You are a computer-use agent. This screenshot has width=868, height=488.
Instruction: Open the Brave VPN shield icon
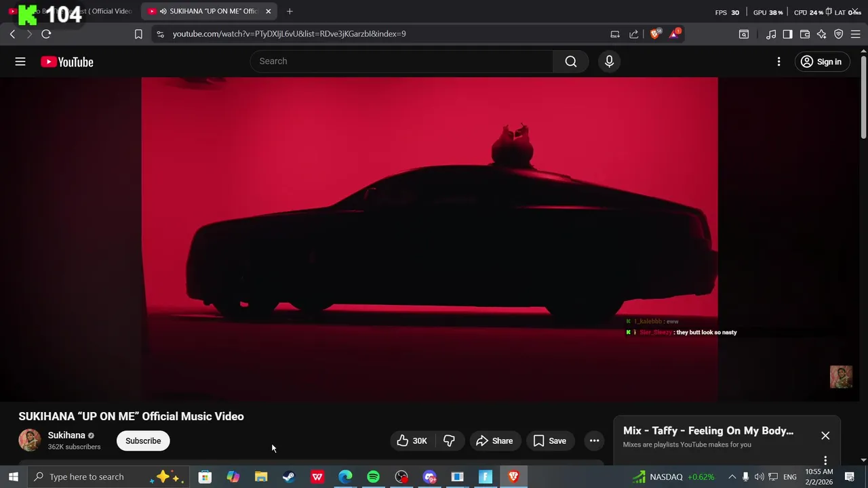839,34
